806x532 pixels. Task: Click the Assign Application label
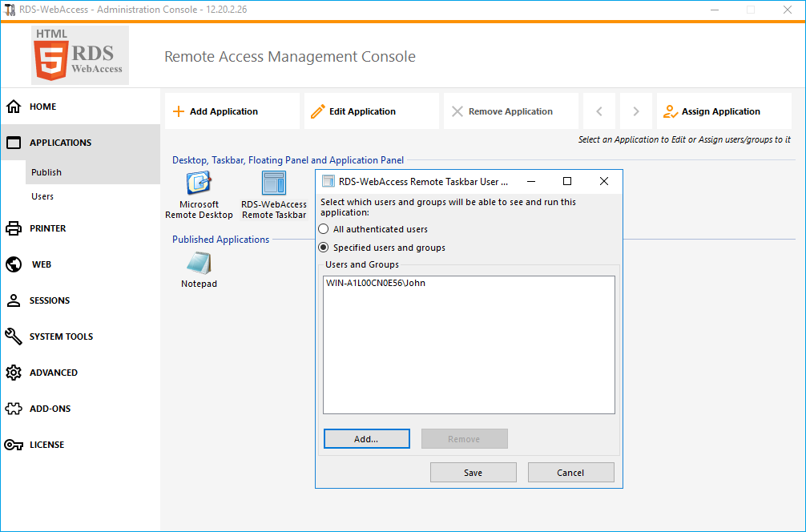720,111
